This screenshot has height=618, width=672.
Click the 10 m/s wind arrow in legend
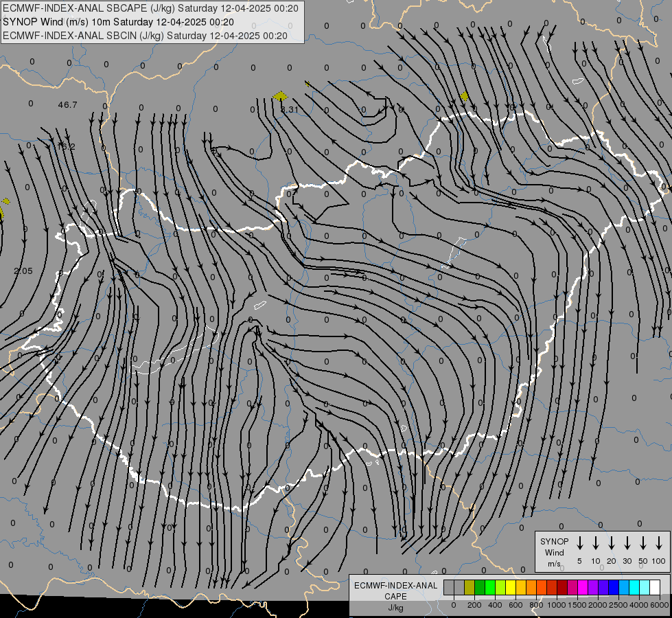[x=596, y=543]
